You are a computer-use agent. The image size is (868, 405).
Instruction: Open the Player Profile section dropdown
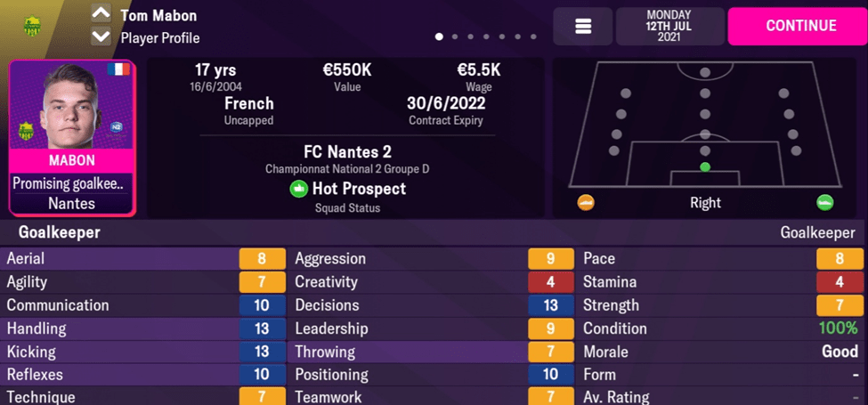[x=160, y=38]
